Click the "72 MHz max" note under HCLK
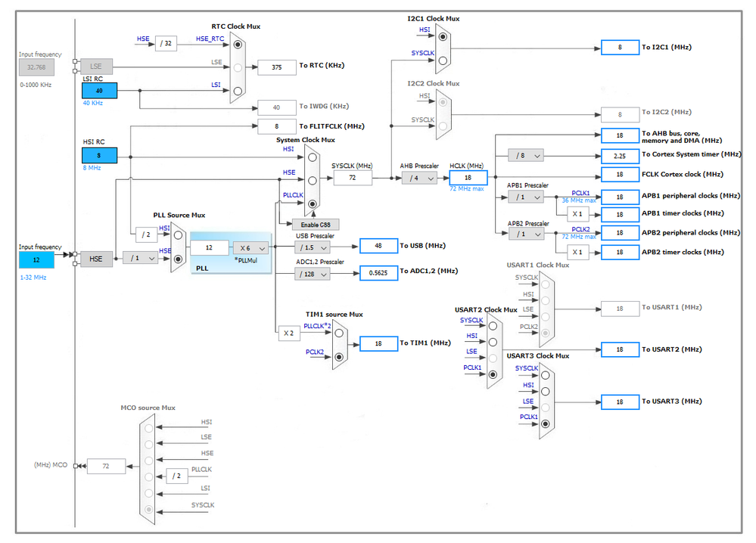Image resolution: width=756 pixels, height=543 pixels. tap(467, 189)
